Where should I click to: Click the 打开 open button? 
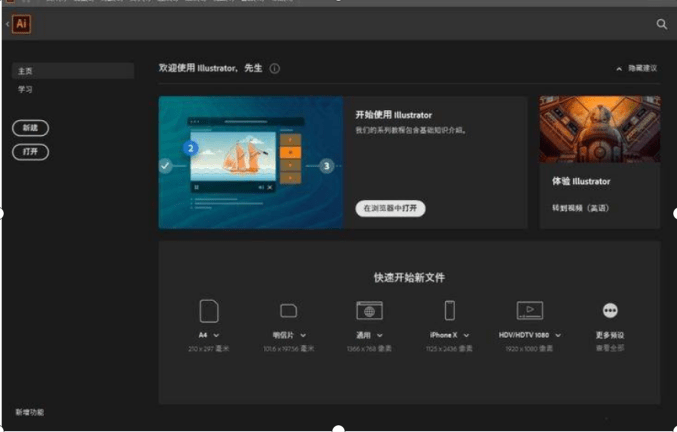(x=30, y=152)
